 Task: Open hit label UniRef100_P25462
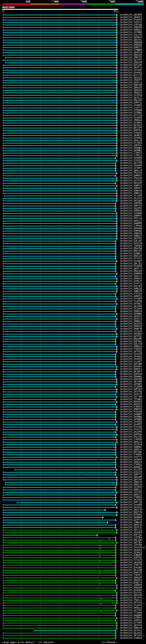click(131, 133)
